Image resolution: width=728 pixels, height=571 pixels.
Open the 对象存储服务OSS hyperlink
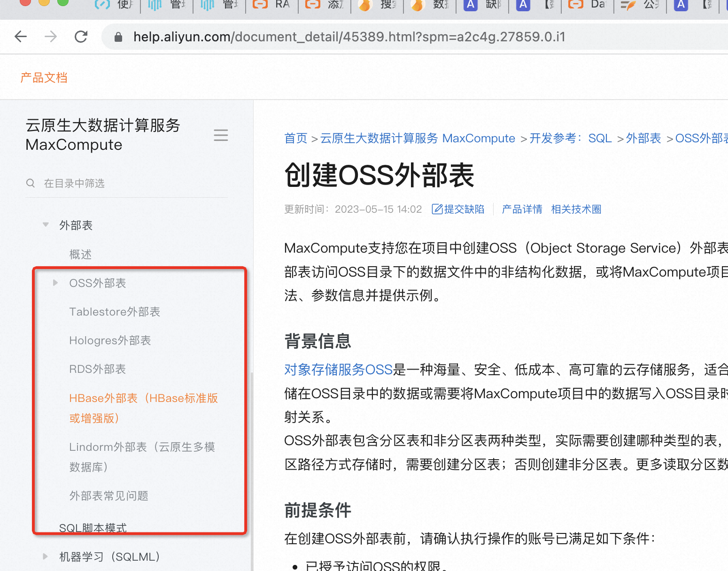[339, 370]
